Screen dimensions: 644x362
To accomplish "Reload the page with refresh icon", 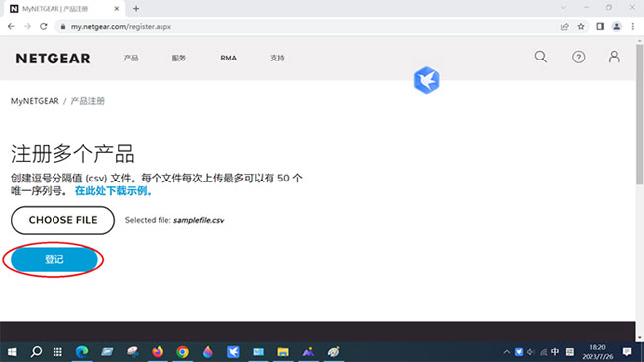I will tap(44, 27).
